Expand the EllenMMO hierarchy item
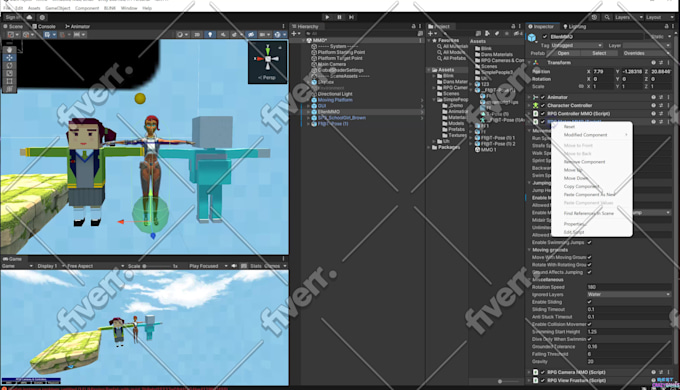This screenshot has height=390, width=680. point(308,112)
